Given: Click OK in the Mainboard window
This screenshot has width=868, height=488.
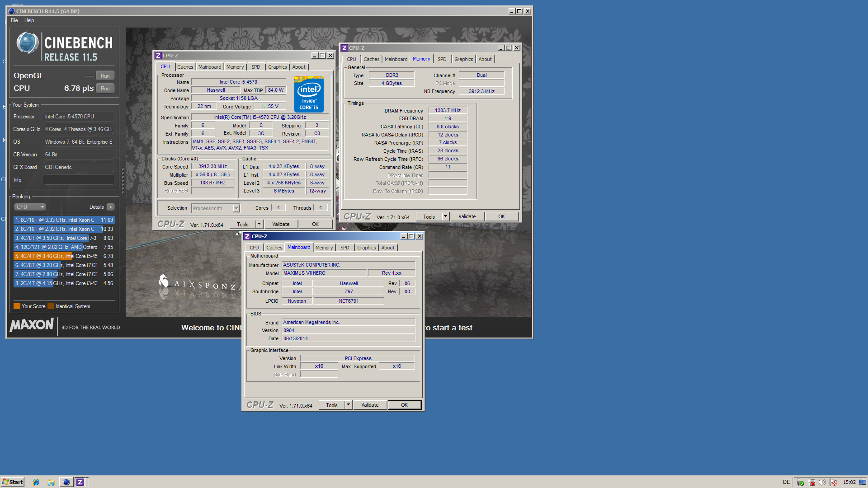Looking at the screenshot, I should (404, 405).
